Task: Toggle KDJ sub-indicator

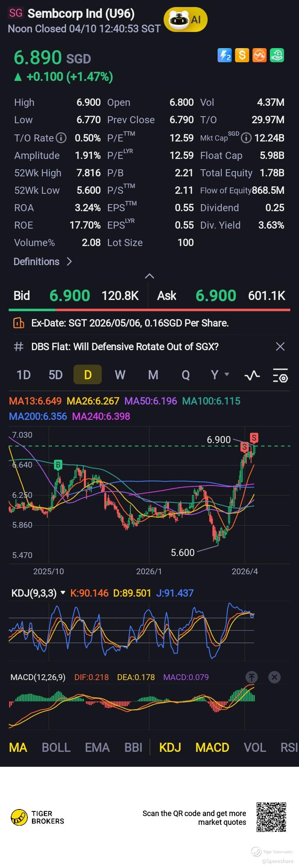Action: (170, 747)
